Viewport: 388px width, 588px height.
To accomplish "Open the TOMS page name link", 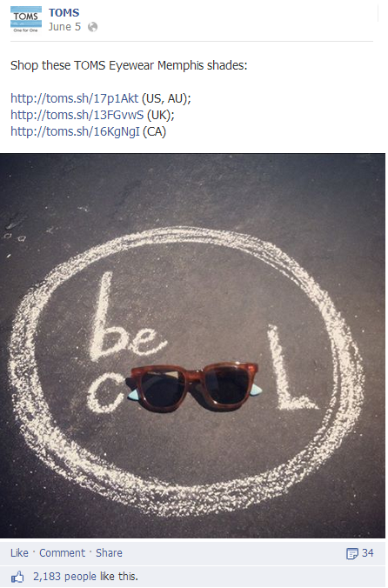I will (64, 13).
